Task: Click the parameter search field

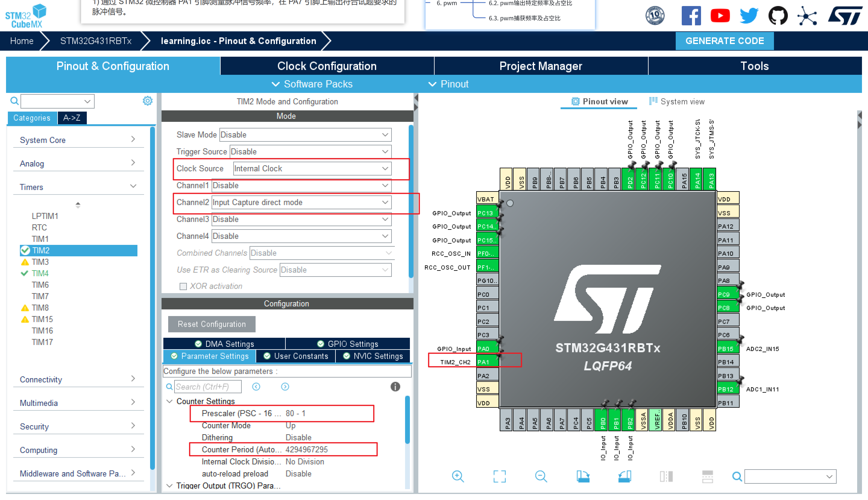Action: pos(208,387)
